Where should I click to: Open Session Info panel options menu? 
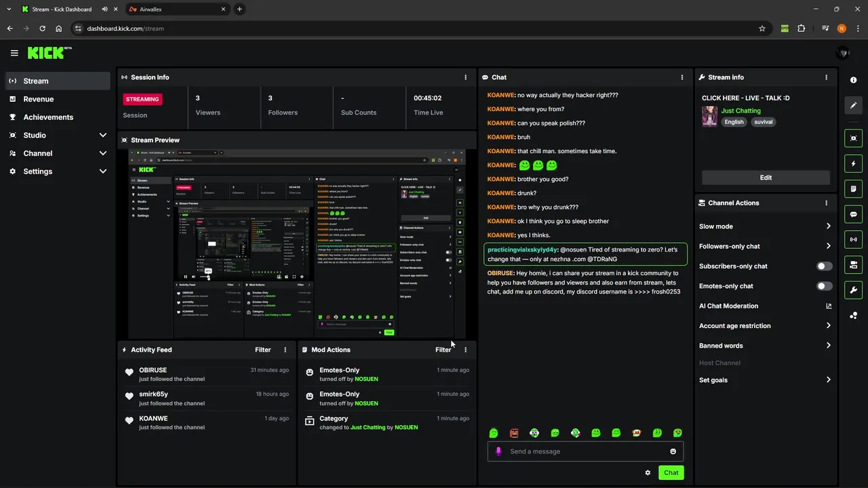pos(465,77)
